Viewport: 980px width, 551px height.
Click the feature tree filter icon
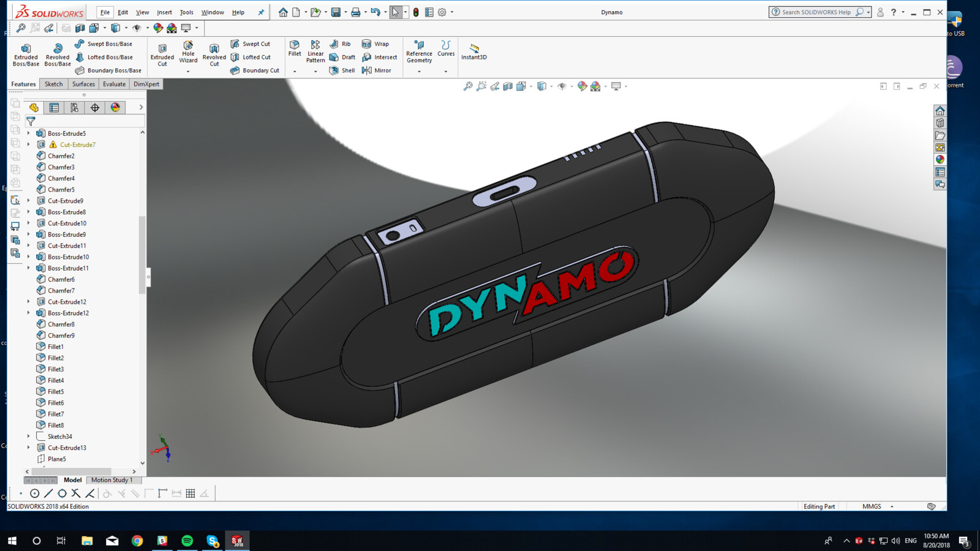click(31, 121)
